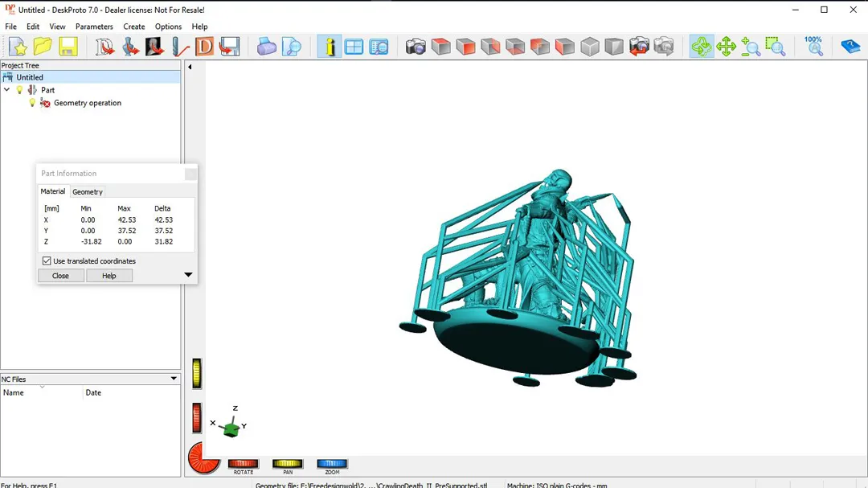The width and height of the screenshot is (868, 488).
Task: Load geometry file (blue vase with red arrow)
Action: [x=130, y=47]
